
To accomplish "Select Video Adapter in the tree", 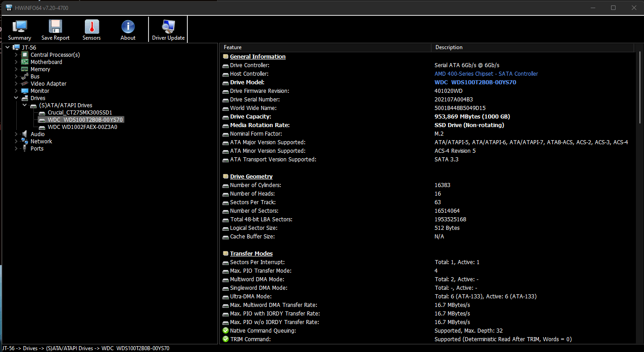I will point(48,83).
